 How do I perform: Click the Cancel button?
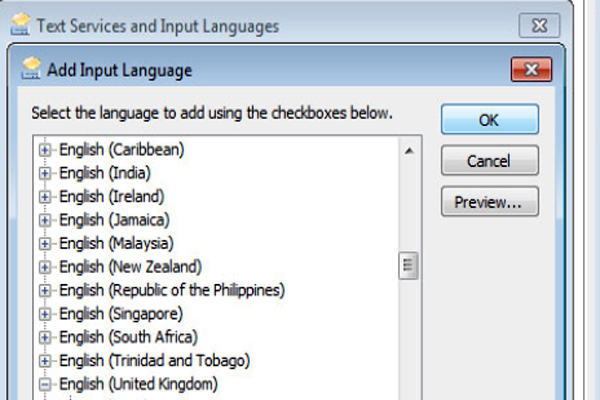click(x=489, y=160)
